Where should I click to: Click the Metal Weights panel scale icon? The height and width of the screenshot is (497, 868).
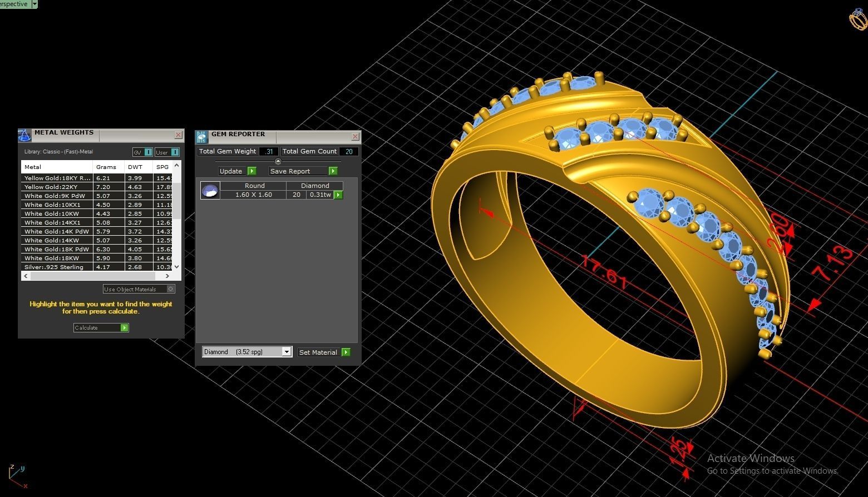(24, 135)
